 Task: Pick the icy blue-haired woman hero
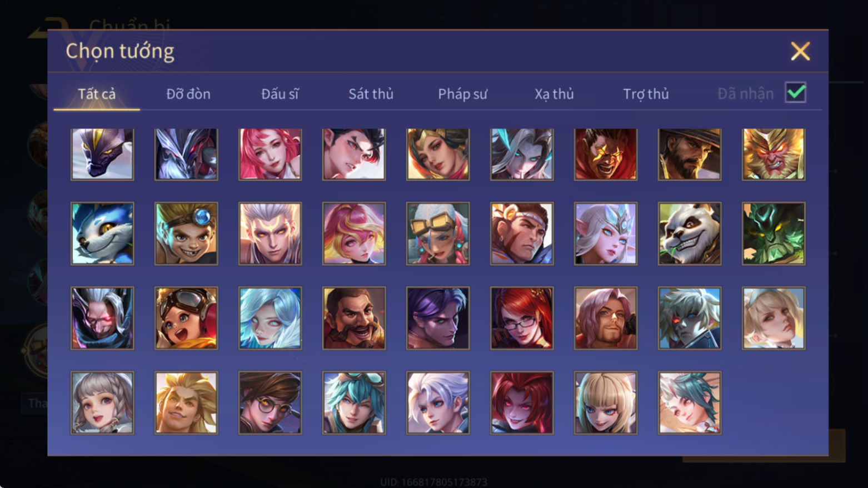click(x=270, y=318)
